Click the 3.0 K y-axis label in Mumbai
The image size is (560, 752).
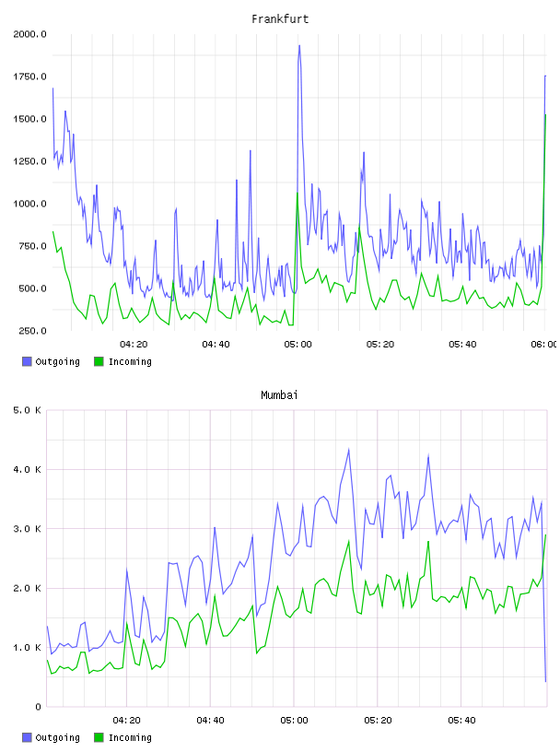click(x=27, y=529)
